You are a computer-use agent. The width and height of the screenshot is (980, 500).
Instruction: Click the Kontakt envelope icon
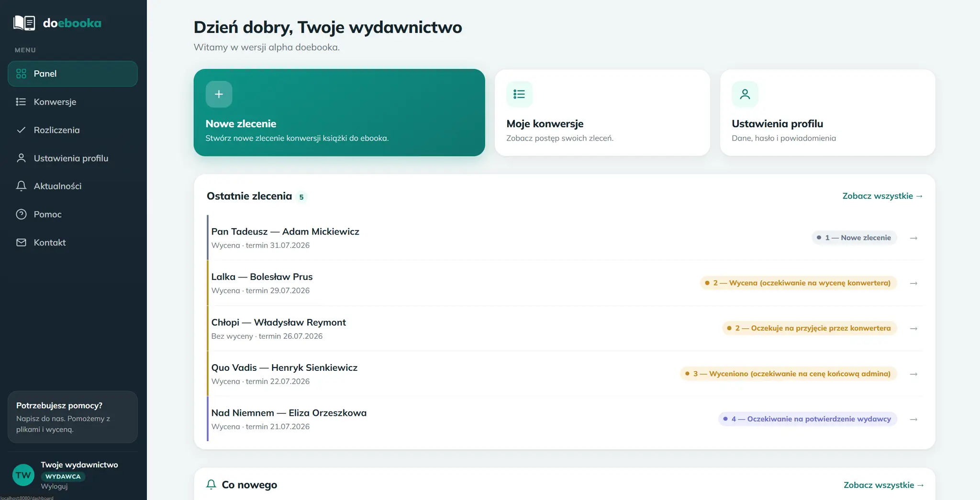point(21,243)
